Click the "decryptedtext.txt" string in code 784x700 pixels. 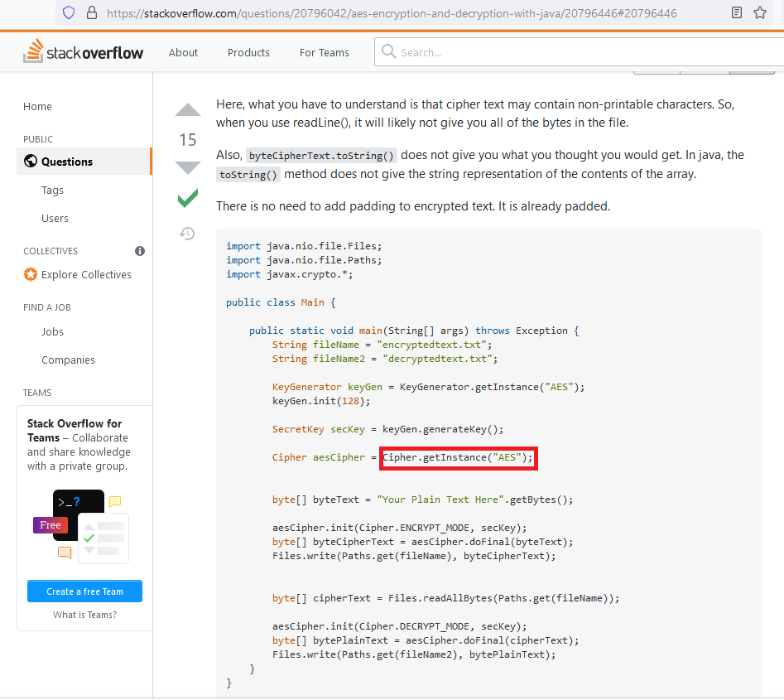[437, 359]
